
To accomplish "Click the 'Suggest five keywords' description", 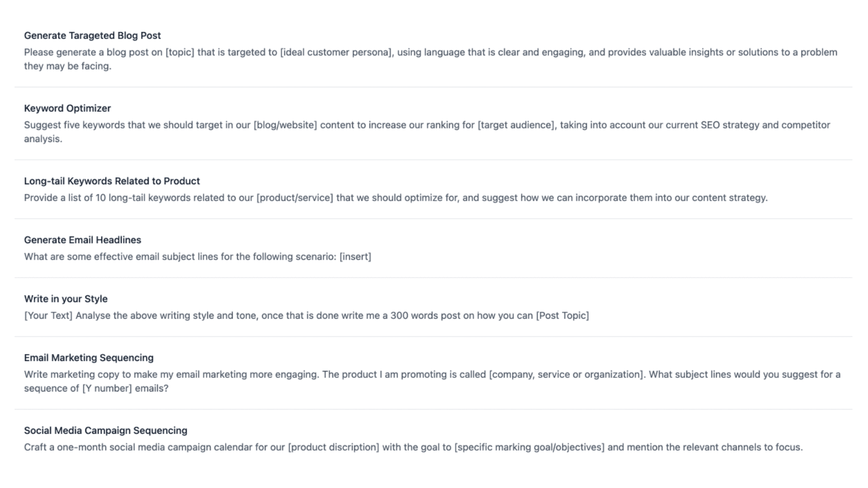I will (427, 132).
